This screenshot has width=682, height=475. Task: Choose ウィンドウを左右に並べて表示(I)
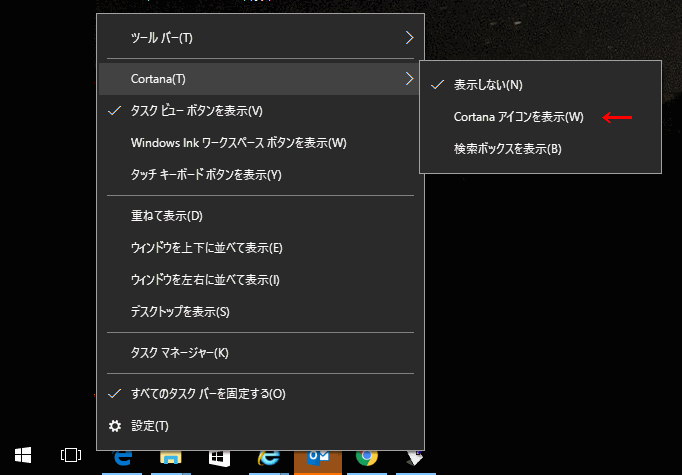tap(261, 280)
